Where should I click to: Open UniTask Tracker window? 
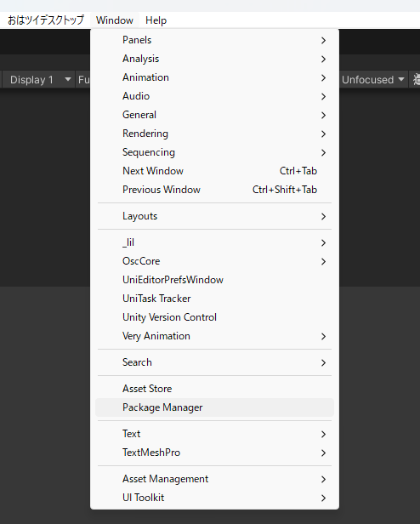pyautogui.click(x=214, y=299)
